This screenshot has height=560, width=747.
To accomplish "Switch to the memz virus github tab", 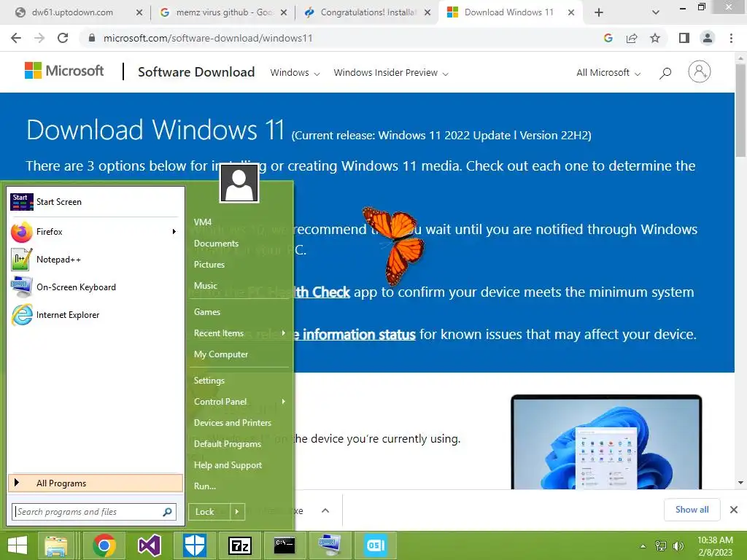I will 224,12.
